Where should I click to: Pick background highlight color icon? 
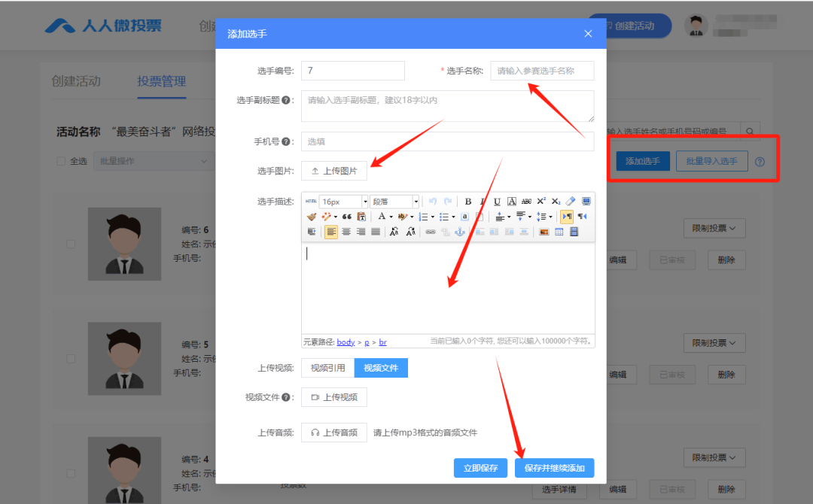click(402, 217)
